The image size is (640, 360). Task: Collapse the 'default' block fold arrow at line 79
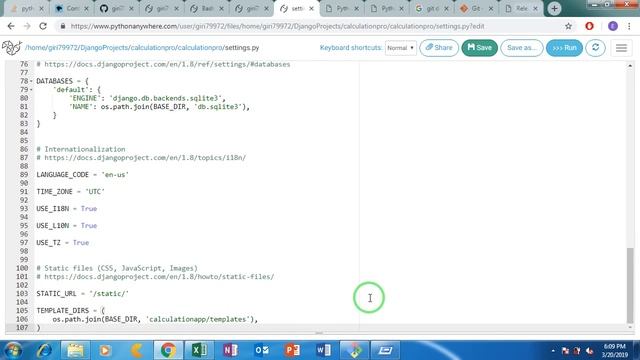(x=31, y=90)
